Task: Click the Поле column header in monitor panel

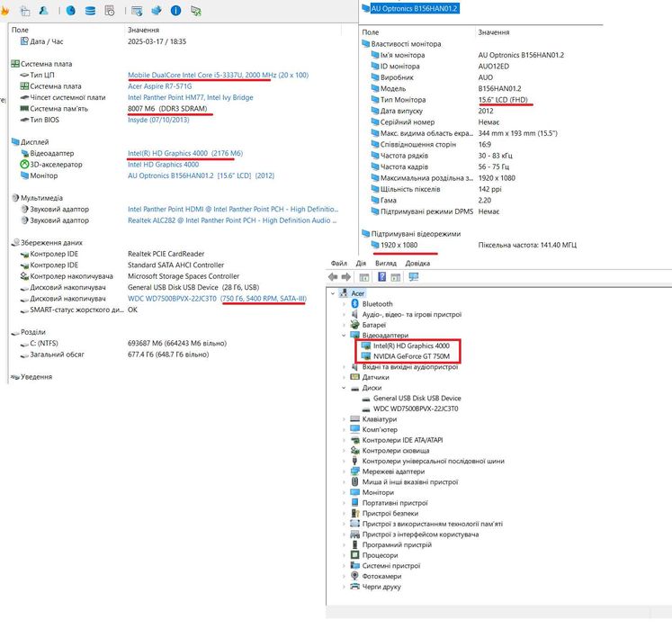Action: tap(371, 32)
